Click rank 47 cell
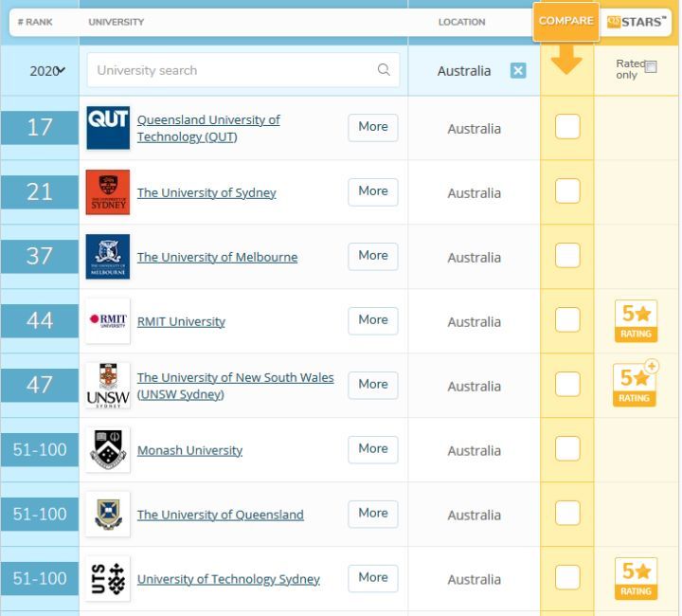This screenshot has width=682, height=616. click(x=40, y=385)
